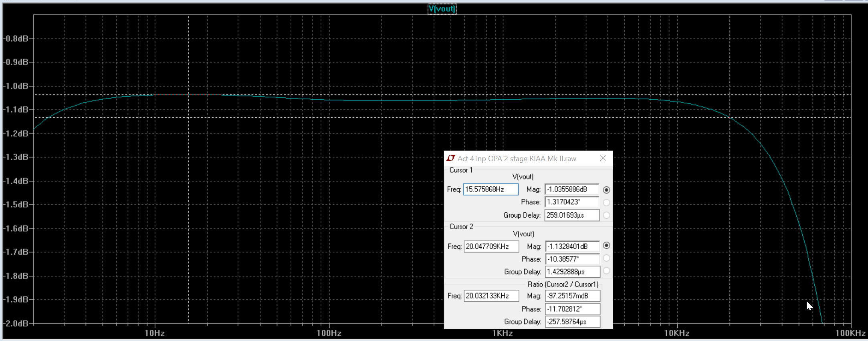
Task: Click the 1KHz frequency axis label
Action: (x=503, y=333)
